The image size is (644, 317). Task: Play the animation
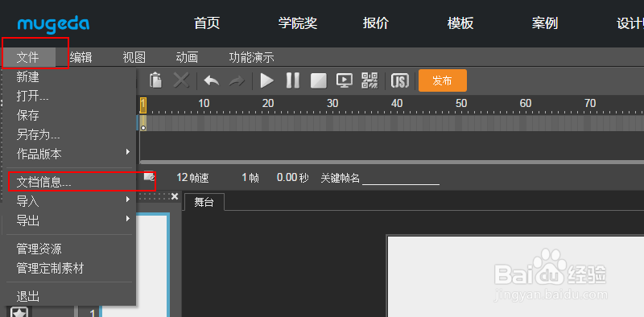[267, 80]
